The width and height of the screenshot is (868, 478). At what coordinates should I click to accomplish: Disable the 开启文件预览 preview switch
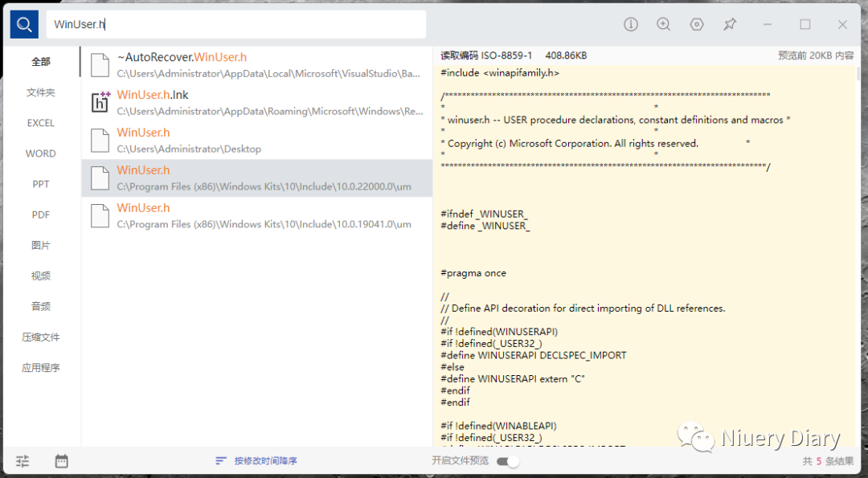510,461
